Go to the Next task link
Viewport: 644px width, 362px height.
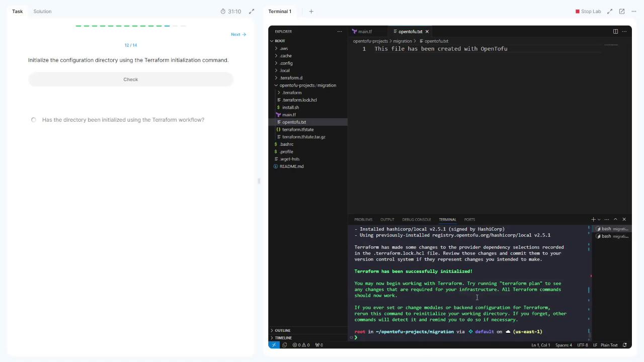(x=238, y=34)
